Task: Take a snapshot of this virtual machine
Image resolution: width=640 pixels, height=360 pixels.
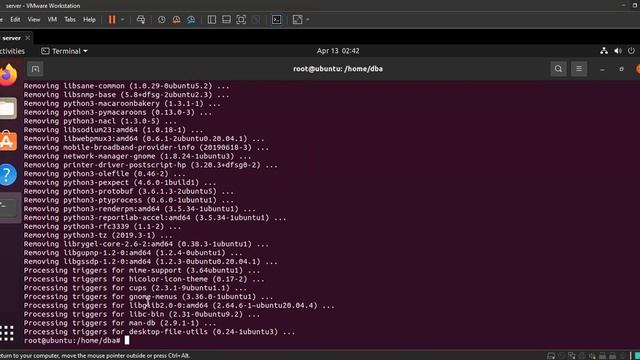Action: 162,20
